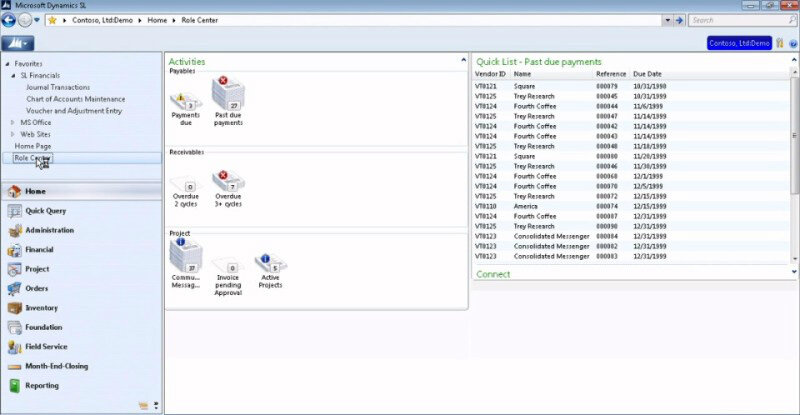This screenshot has width=800, height=415.
Task: Expand the MS Office tree node
Action: point(13,122)
